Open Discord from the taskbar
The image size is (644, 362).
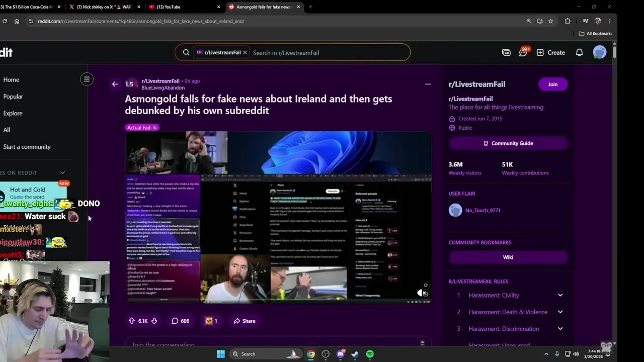pos(341,354)
